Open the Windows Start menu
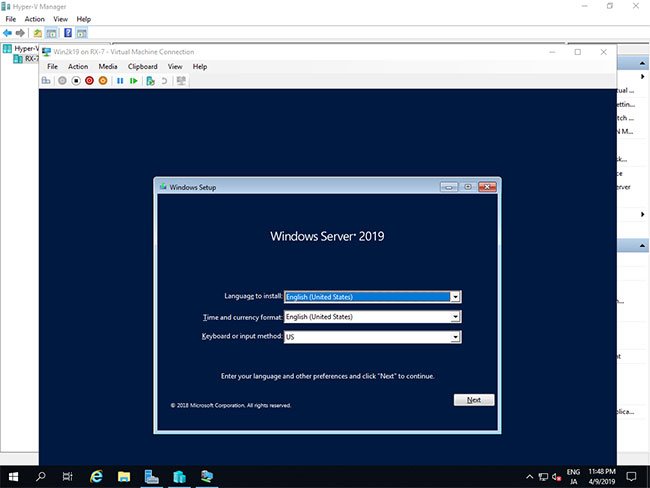Viewport: 650px width, 488px height. tap(13, 477)
